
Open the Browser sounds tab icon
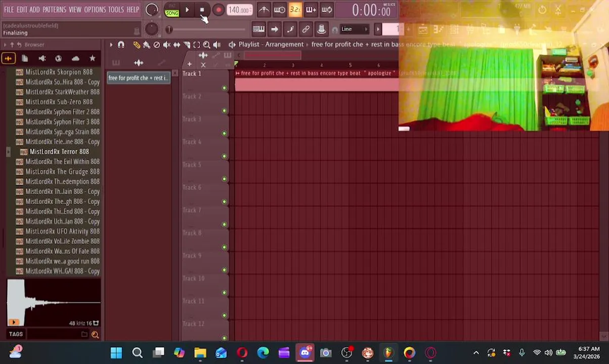[8, 59]
